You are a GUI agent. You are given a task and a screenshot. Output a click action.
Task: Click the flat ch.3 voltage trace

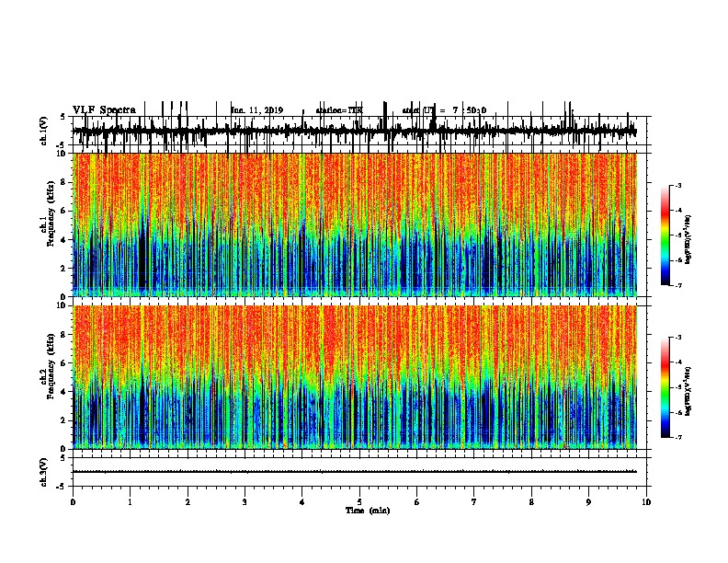click(355, 472)
